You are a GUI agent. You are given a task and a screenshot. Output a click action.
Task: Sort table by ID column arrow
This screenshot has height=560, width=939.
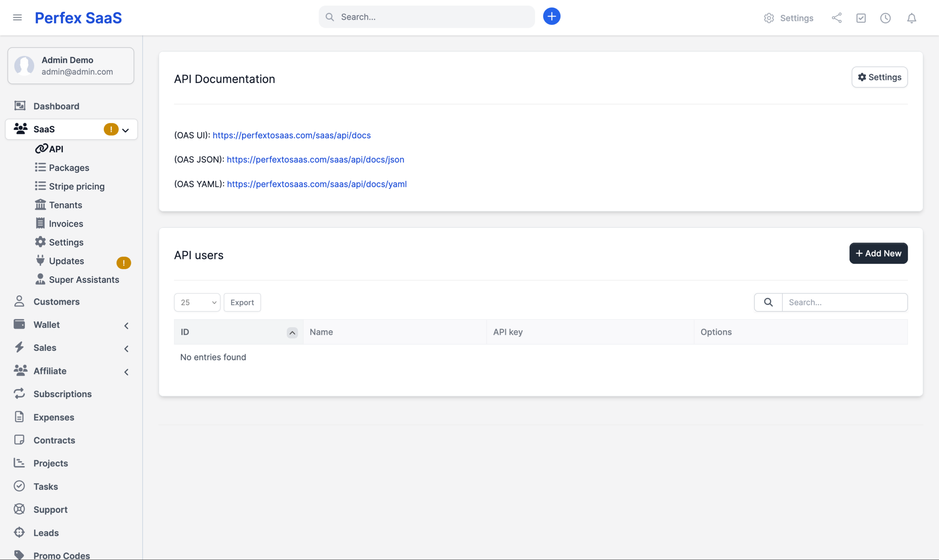[x=292, y=333]
